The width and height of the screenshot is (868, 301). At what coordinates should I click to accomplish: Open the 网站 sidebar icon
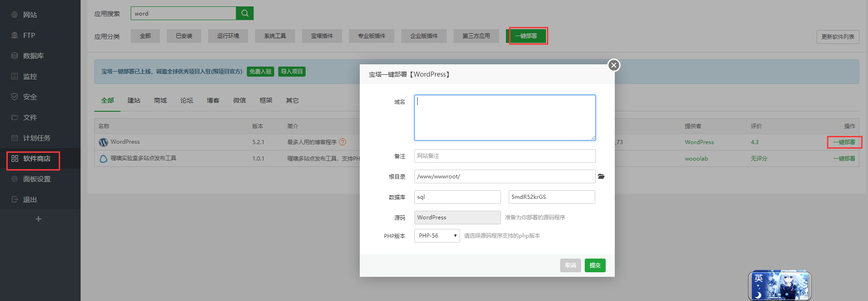coord(15,15)
